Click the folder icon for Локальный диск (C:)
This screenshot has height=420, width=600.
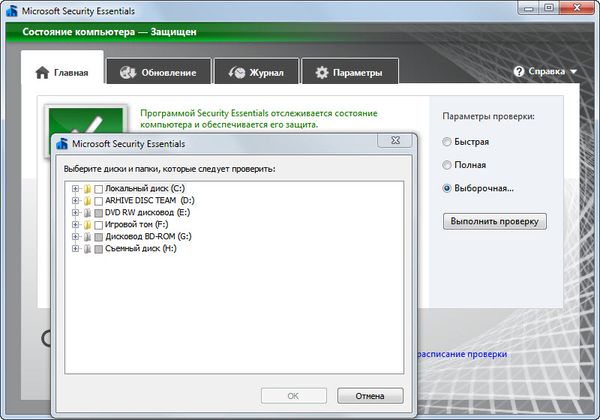[x=88, y=189]
